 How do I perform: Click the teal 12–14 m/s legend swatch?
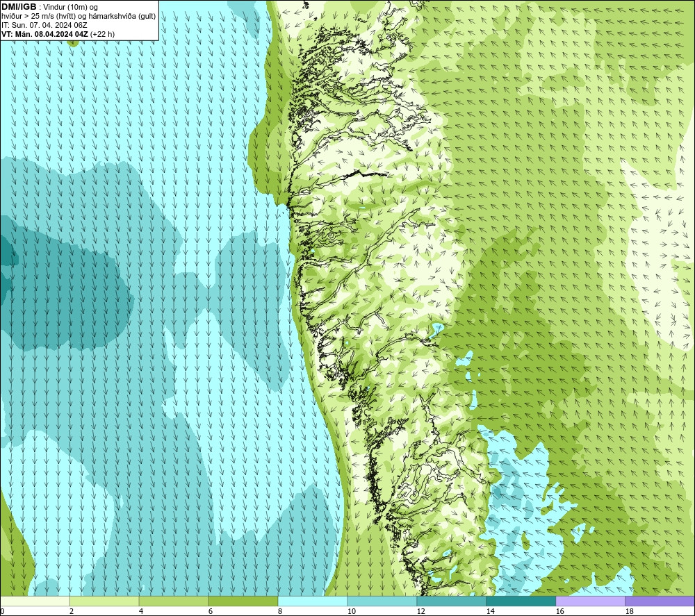click(x=451, y=601)
